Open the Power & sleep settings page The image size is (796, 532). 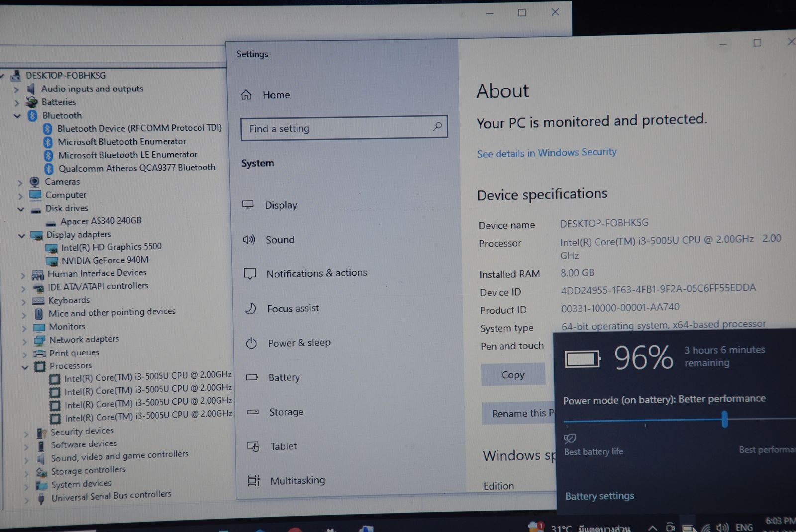[x=299, y=343]
